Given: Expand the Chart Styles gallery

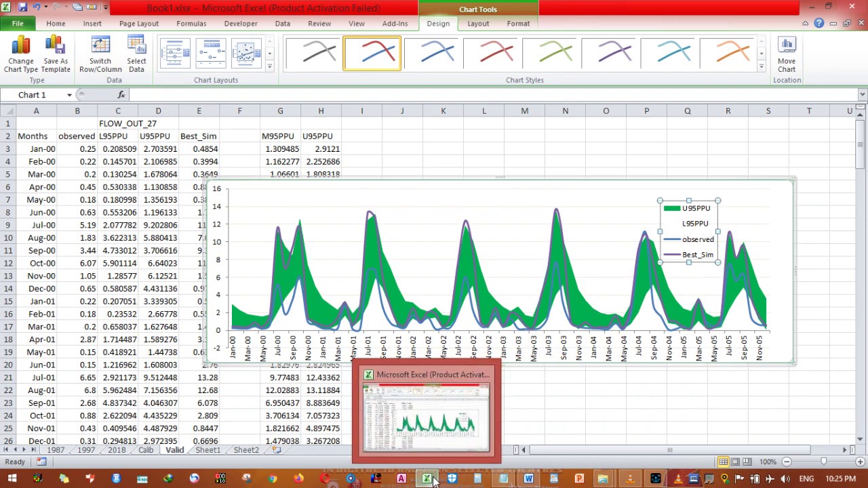Looking at the screenshot, I should pos(761,66).
